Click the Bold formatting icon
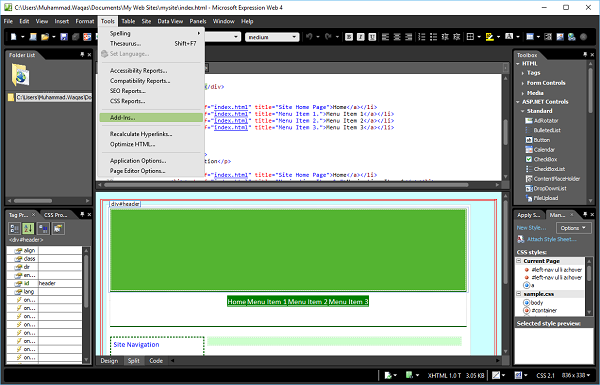600x385 pixels. tap(349, 37)
